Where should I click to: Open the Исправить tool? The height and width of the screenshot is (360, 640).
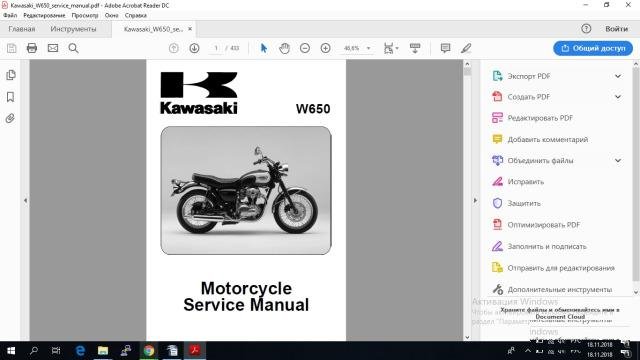[x=518, y=182]
